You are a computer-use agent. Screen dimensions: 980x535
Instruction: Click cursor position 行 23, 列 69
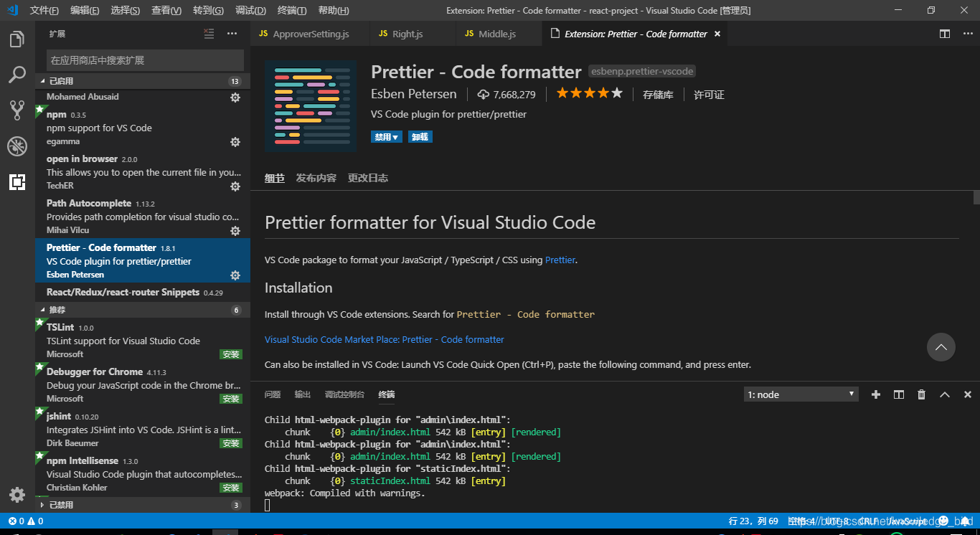[753, 521]
